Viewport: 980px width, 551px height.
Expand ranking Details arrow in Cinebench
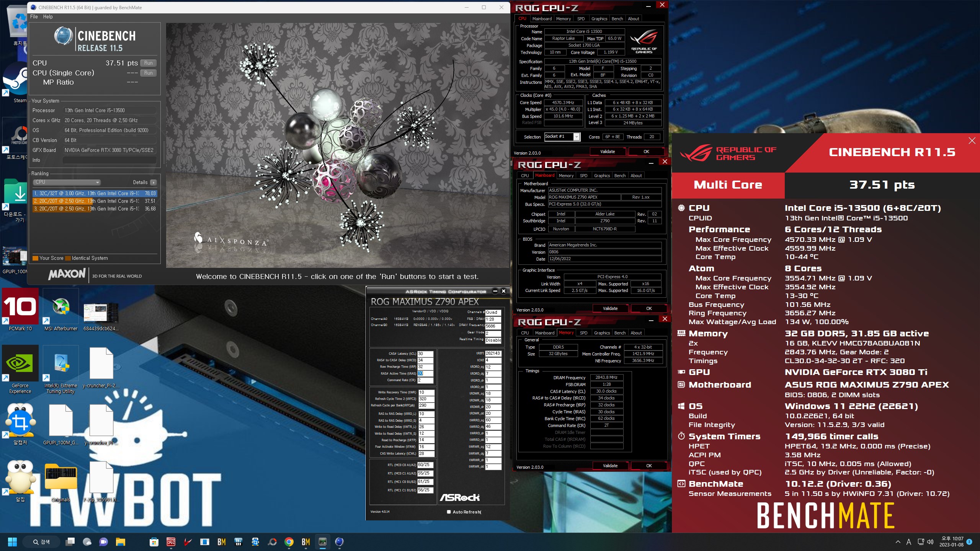(154, 183)
